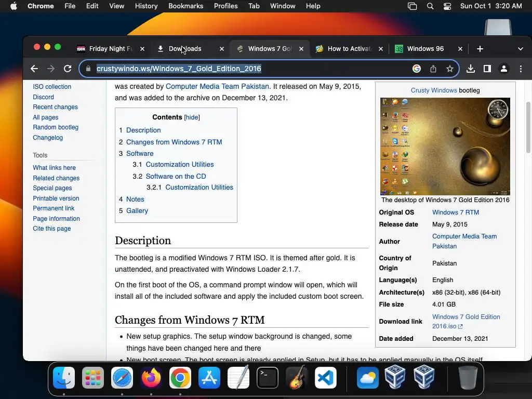Open What links here tool
The image size is (532, 399).
pos(54,168)
